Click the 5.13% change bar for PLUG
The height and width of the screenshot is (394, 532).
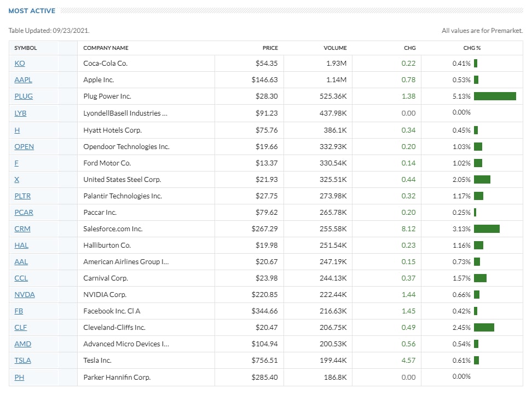(x=495, y=96)
